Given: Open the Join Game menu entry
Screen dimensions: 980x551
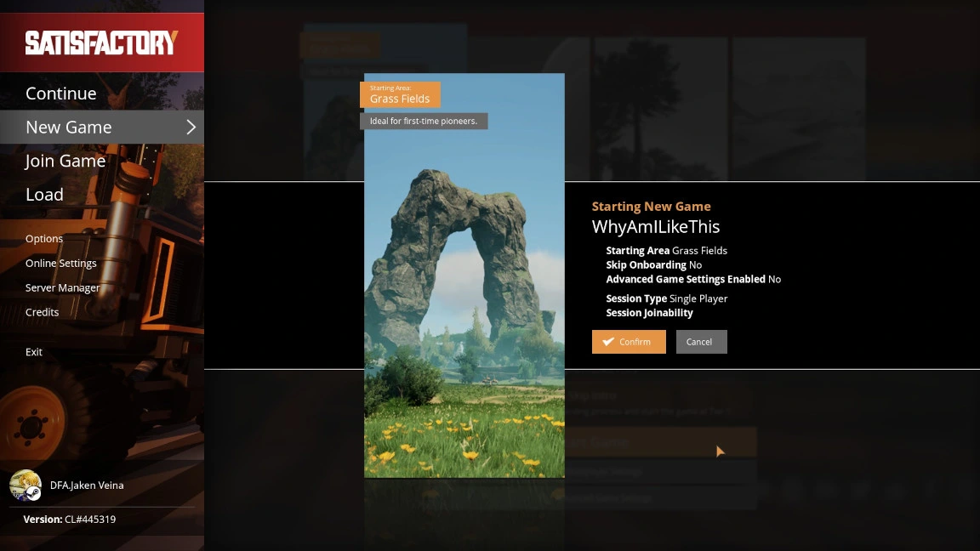Looking at the screenshot, I should 66,161.
